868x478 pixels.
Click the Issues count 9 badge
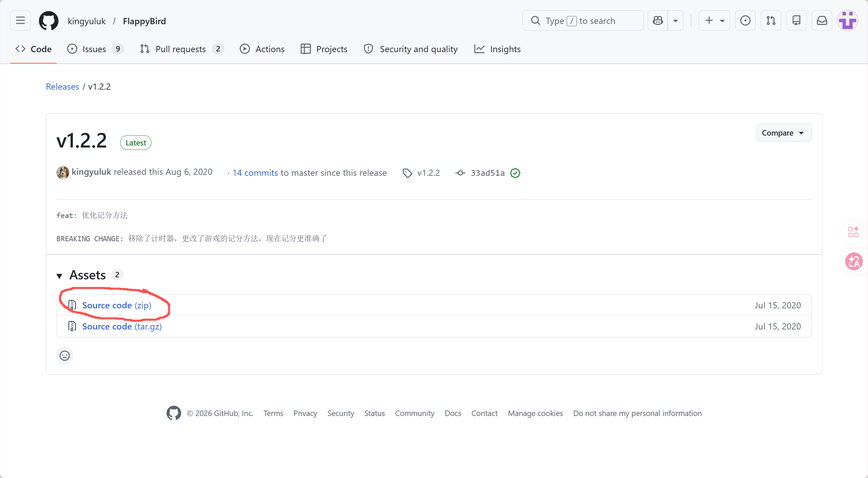coord(118,49)
